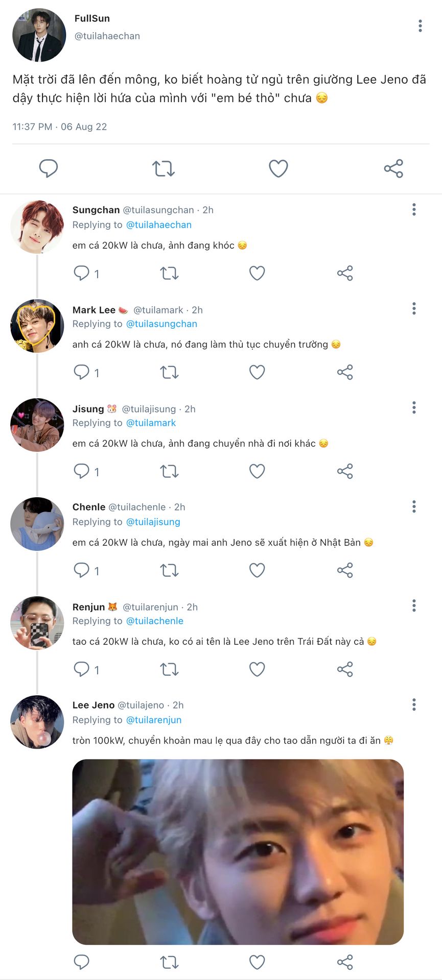This screenshot has width=442, height=980.
Task: Open the image in Lee Jeno's reply
Action: tap(238, 851)
